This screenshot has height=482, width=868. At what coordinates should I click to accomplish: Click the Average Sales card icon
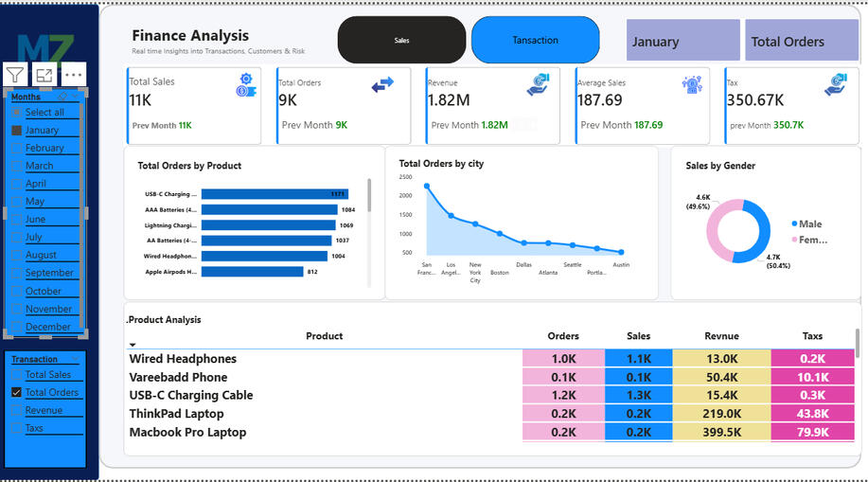tap(692, 84)
